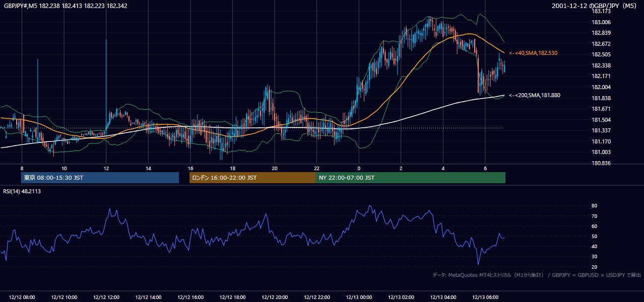
Task: Click the 12/12 14:00 bottom time label
Action: pyautogui.click(x=149, y=297)
